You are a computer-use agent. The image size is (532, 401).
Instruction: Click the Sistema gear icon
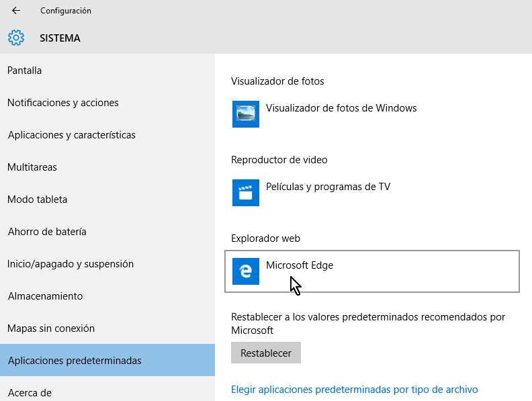[16, 38]
